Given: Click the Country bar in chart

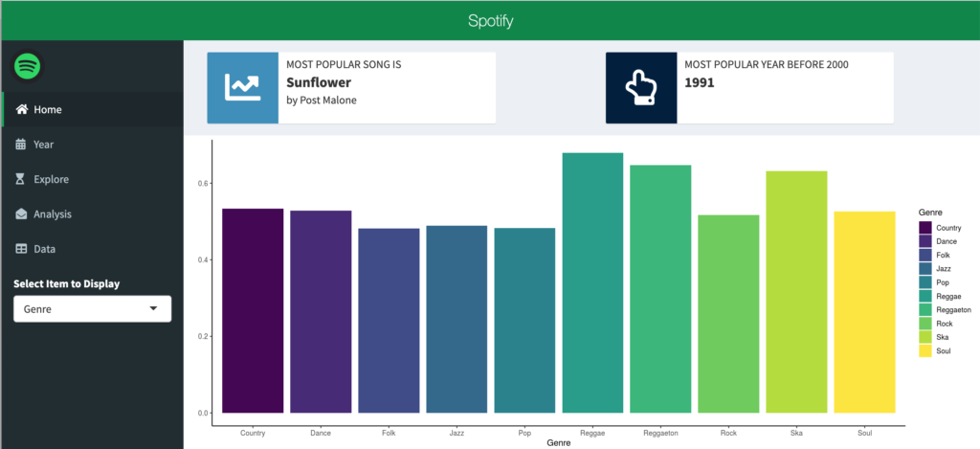Looking at the screenshot, I should tap(253, 310).
